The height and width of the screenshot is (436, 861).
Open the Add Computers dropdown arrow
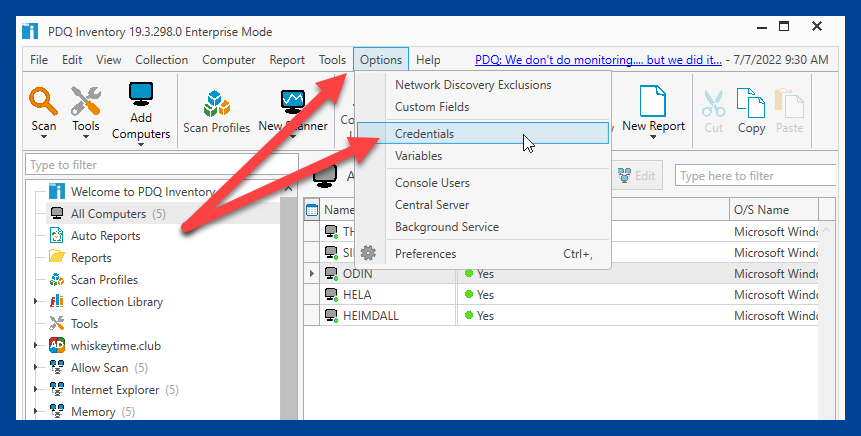[x=141, y=144]
